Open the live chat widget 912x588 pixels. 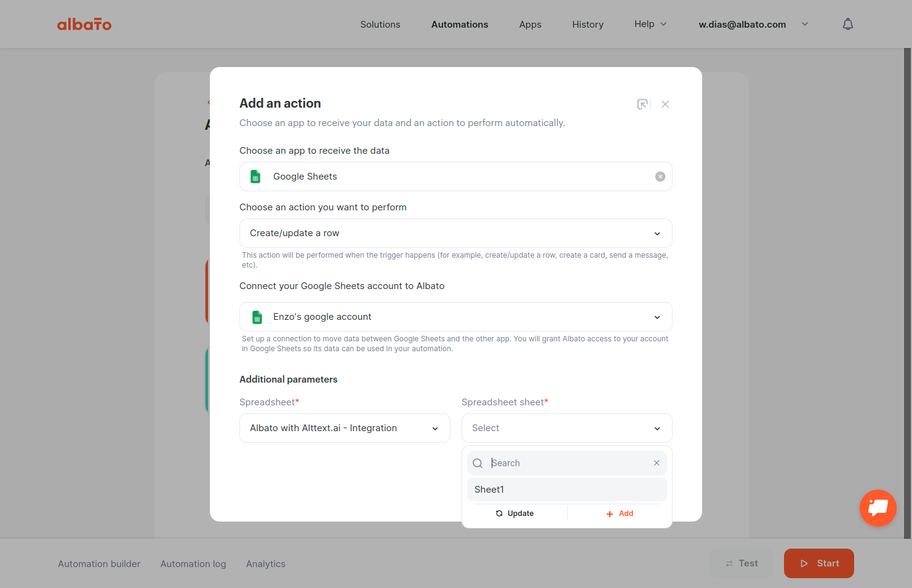point(878,508)
